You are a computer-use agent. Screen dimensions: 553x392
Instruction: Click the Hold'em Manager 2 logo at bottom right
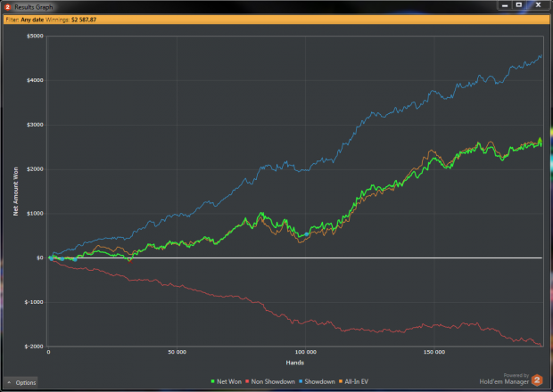[537, 380]
